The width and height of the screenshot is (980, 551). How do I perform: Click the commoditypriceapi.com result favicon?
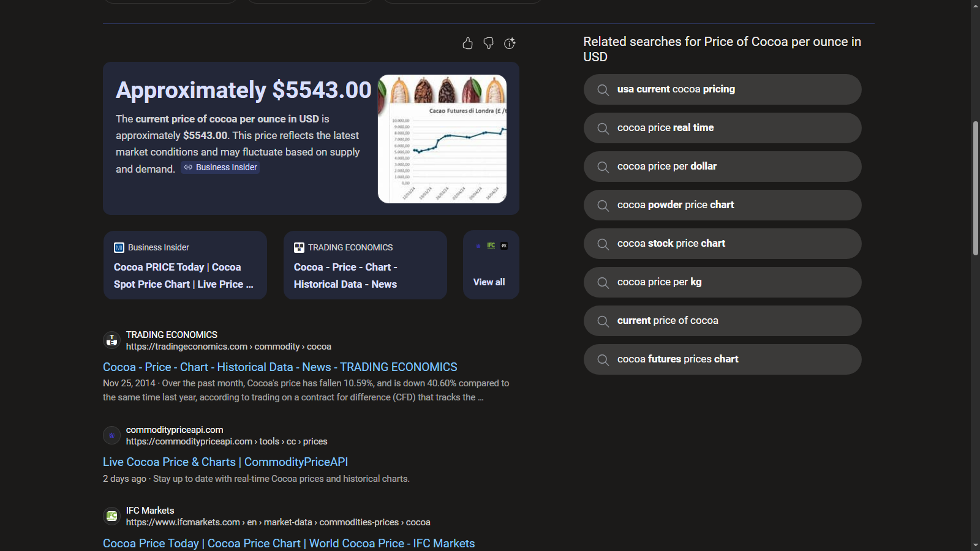point(111,435)
